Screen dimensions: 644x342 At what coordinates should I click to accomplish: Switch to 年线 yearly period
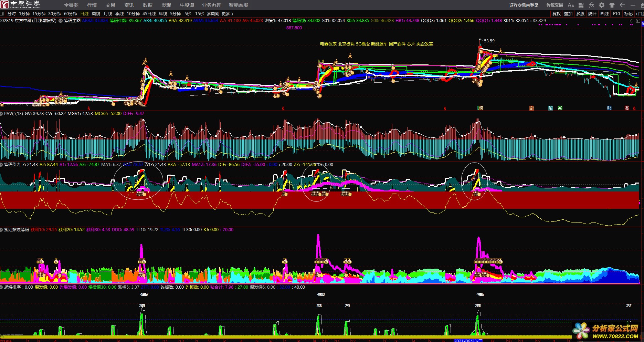click(163, 14)
